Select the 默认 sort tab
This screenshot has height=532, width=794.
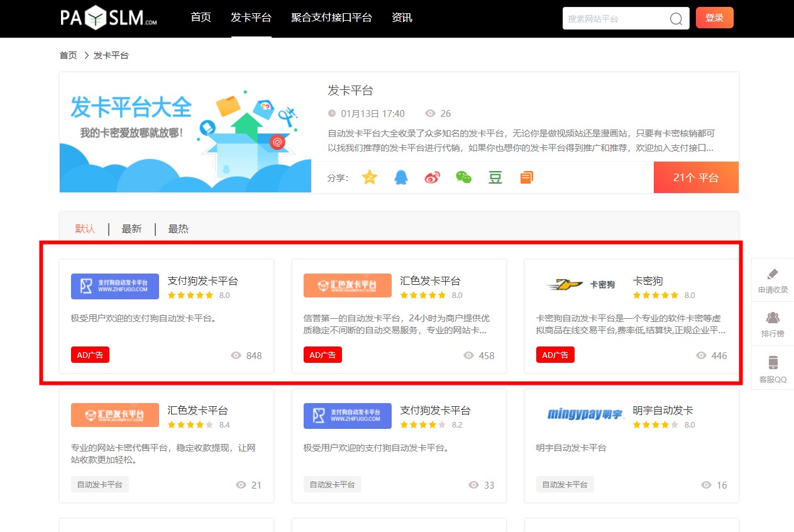click(85, 229)
